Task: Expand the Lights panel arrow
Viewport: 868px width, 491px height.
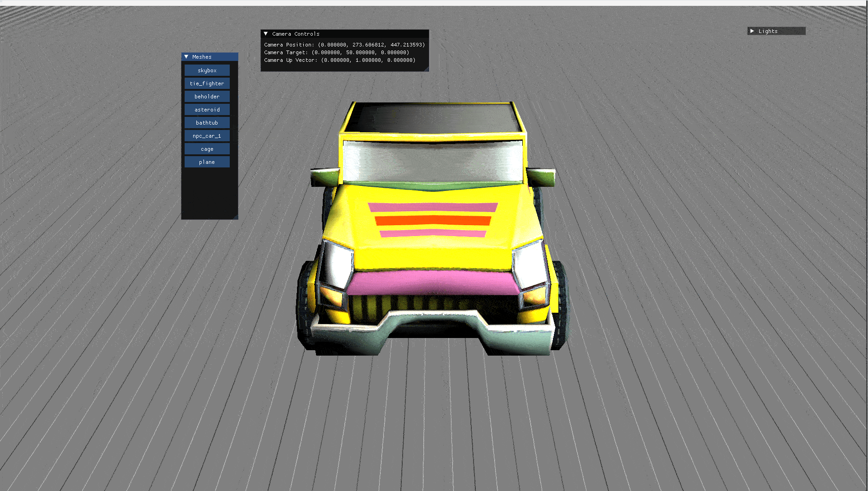Action: pyautogui.click(x=752, y=31)
